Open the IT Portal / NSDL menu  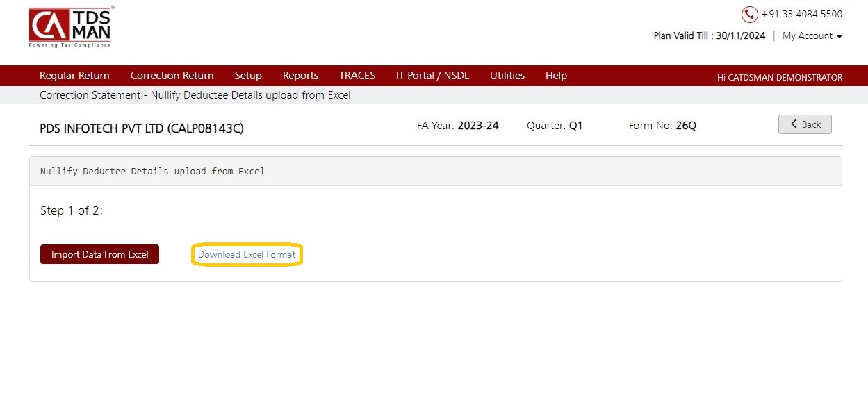[x=432, y=76]
